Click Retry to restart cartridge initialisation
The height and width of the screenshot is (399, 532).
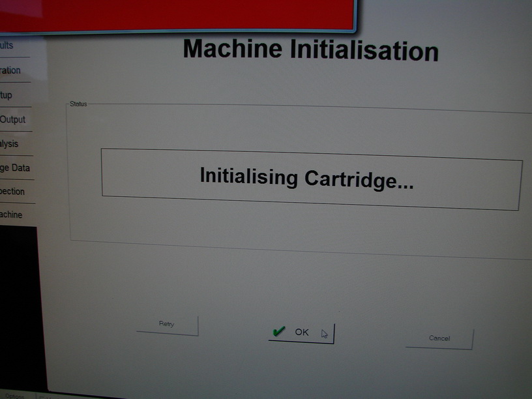point(167,325)
